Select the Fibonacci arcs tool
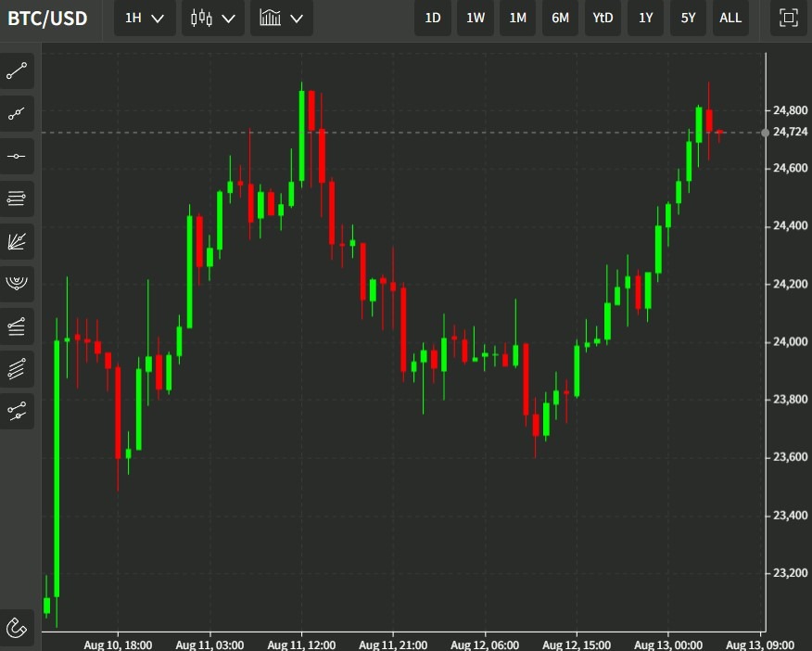812x651 pixels. pyautogui.click(x=17, y=283)
